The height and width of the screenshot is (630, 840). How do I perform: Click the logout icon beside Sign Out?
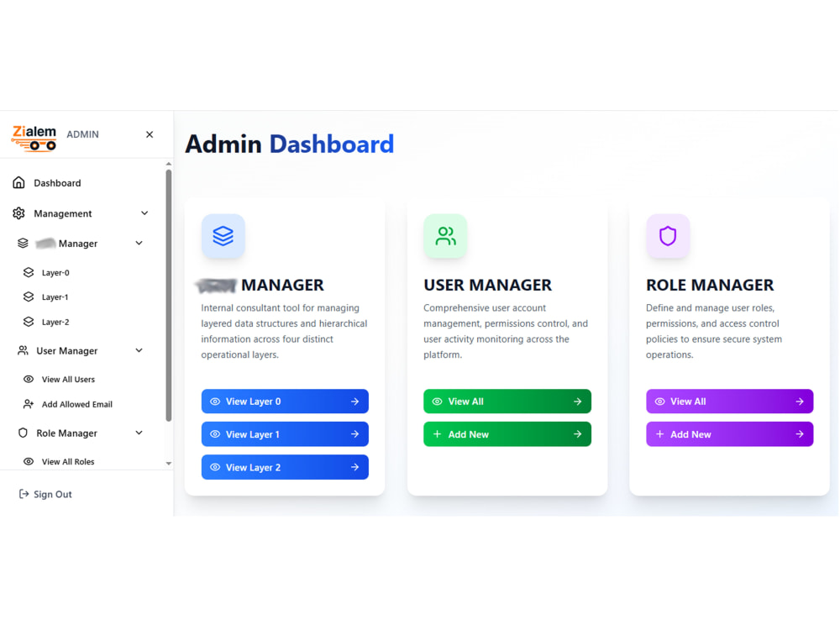(x=24, y=494)
